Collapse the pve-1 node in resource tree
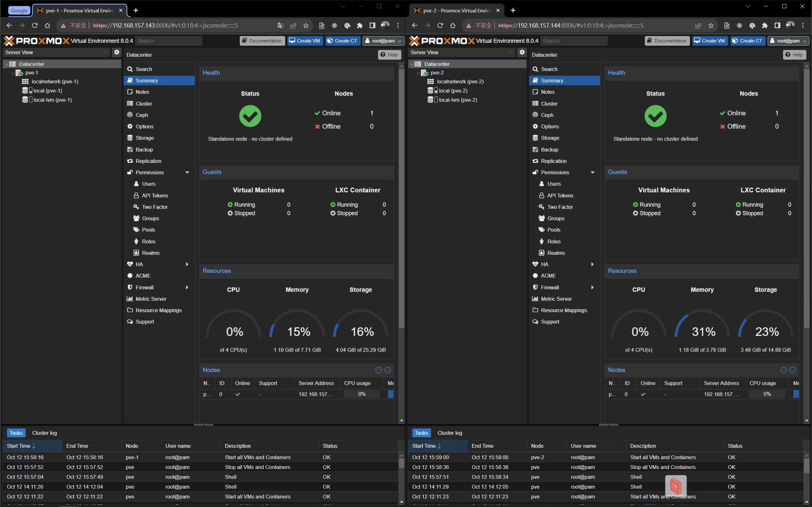The image size is (812, 507). point(13,73)
